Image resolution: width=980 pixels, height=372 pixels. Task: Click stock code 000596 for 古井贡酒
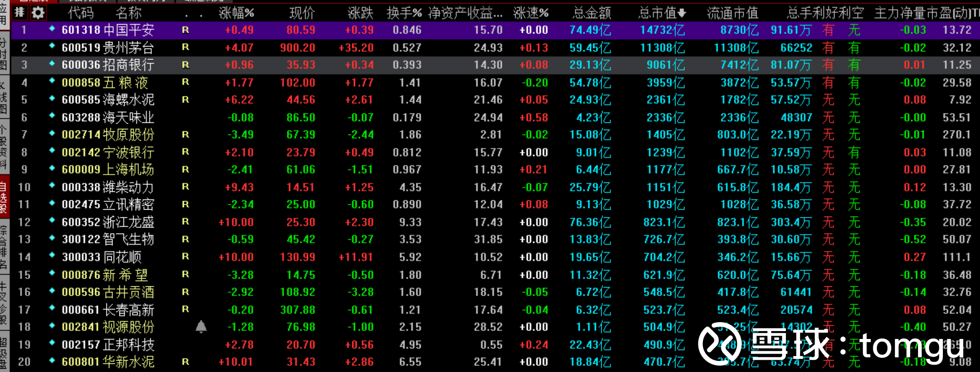coord(81,292)
